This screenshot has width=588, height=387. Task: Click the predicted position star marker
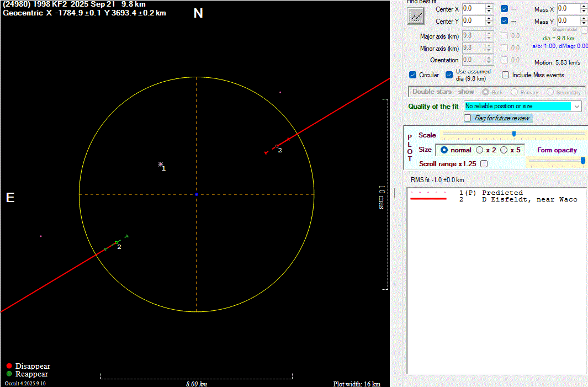click(161, 165)
